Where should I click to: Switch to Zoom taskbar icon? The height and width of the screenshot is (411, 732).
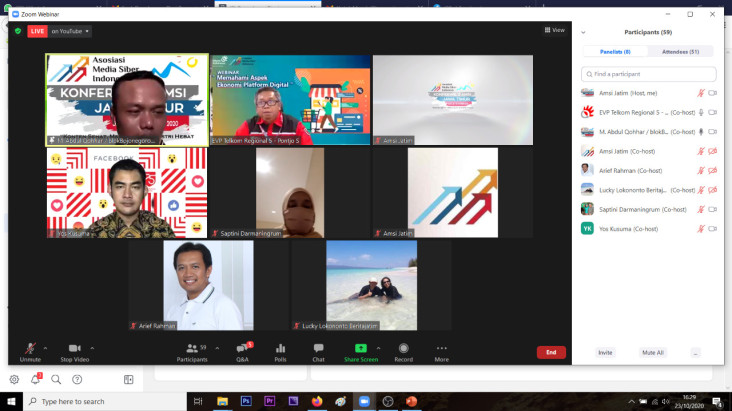coord(364,402)
